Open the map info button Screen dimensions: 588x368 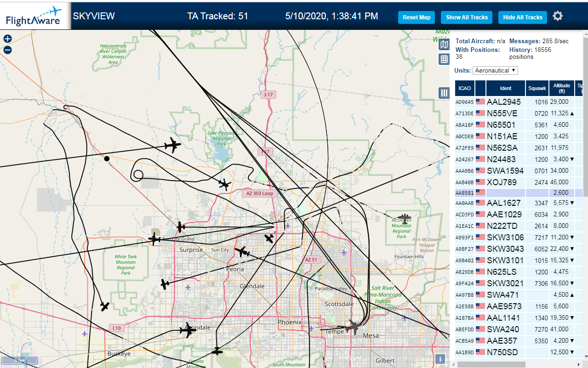[x=440, y=359]
